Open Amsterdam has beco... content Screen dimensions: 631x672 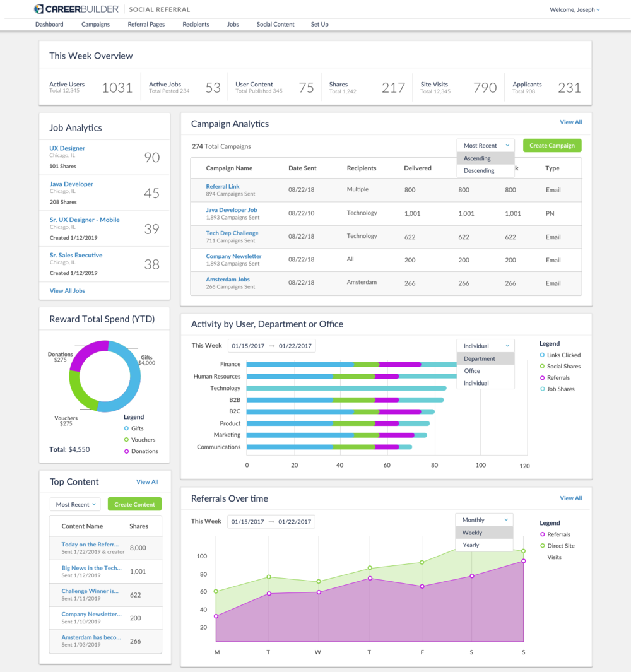click(91, 637)
